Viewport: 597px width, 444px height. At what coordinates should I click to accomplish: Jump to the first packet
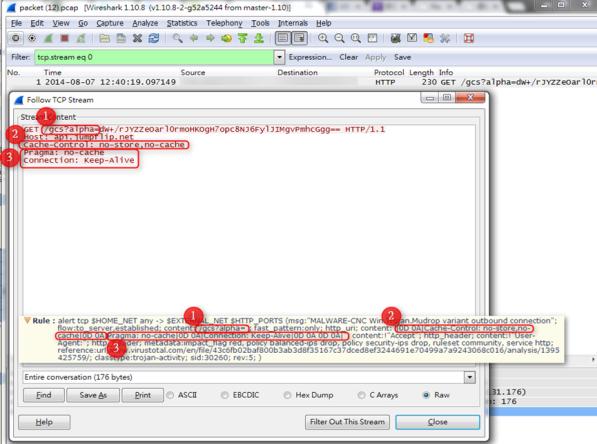243,38
